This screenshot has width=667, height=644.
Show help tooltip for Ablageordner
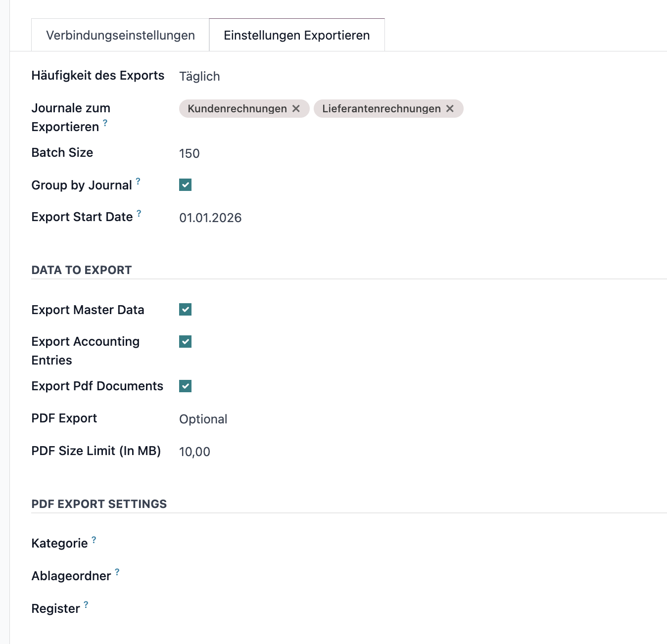tap(117, 572)
